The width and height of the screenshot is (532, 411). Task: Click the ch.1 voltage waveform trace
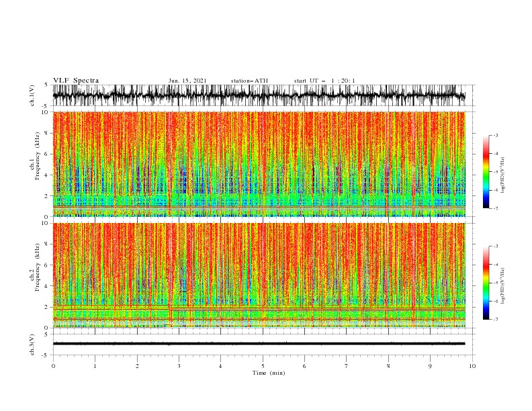coord(259,95)
